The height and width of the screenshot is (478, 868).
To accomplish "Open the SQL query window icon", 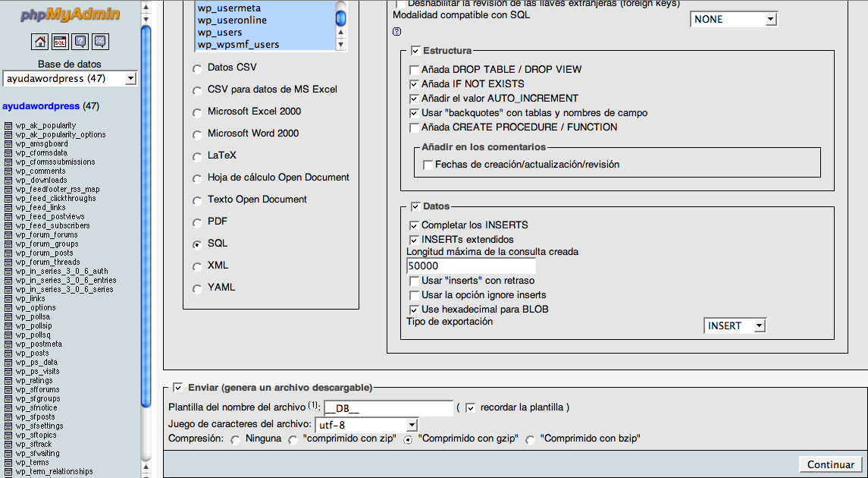I will [x=60, y=42].
